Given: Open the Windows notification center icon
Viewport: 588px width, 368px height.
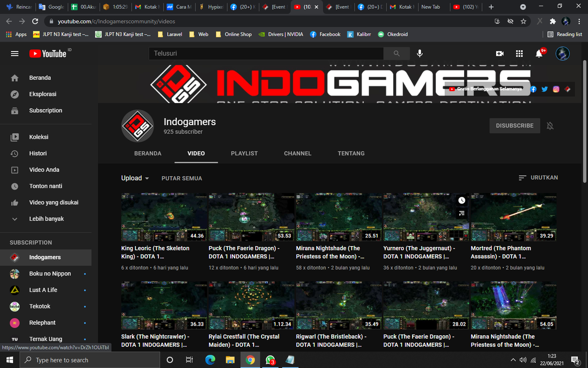Looking at the screenshot, I should click(x=575, y=360).
